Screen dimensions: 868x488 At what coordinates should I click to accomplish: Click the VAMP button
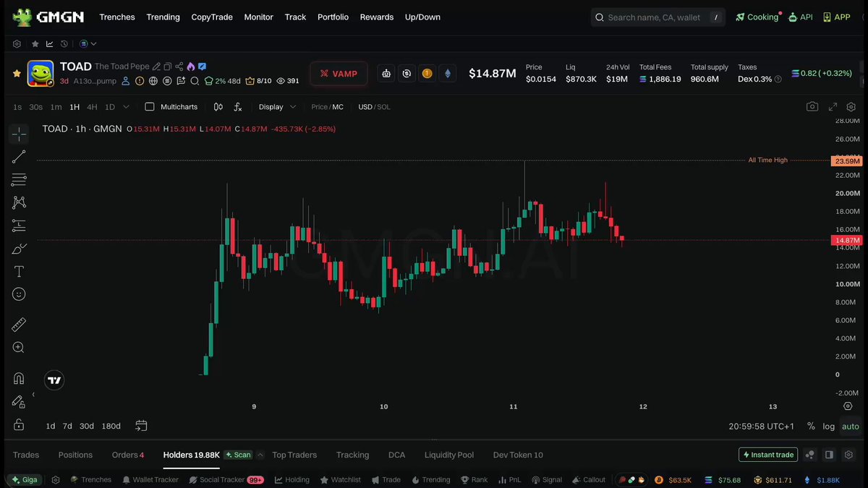click(x=339, y=74)
